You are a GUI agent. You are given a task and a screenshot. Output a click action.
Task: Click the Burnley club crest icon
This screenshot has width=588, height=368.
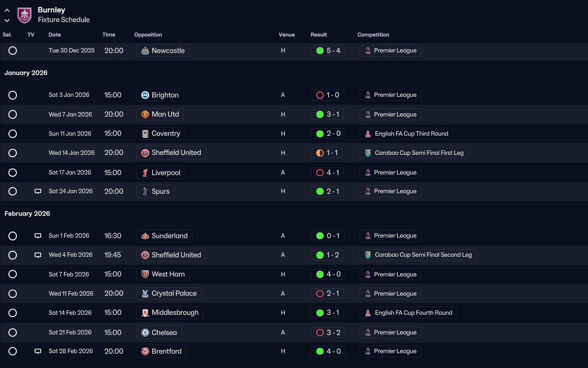click(24, 15)
